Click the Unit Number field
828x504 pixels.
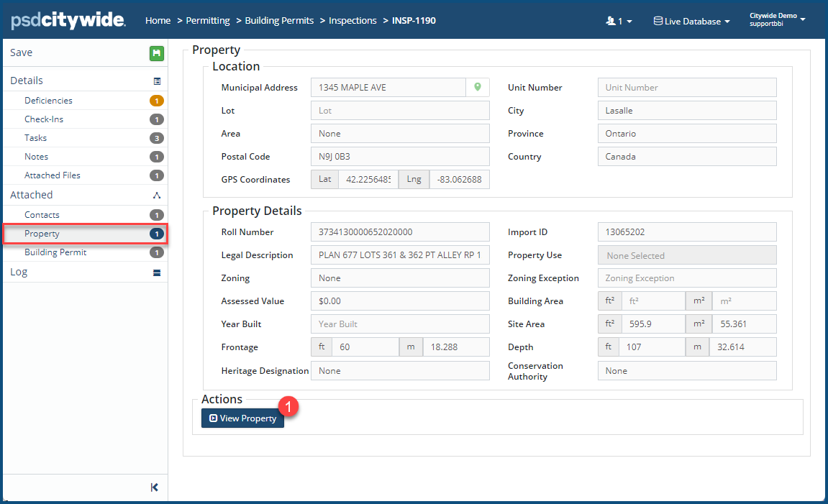tap(687, 87)
